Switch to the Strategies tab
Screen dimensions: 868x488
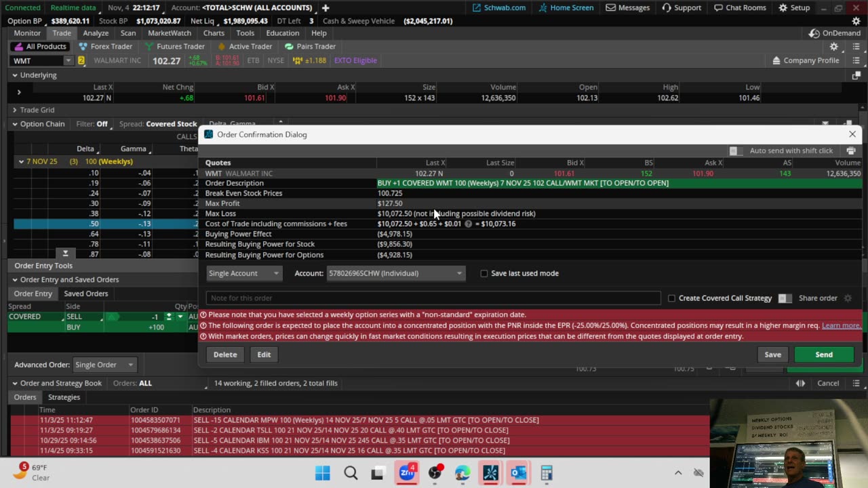(x=64, y=397)
